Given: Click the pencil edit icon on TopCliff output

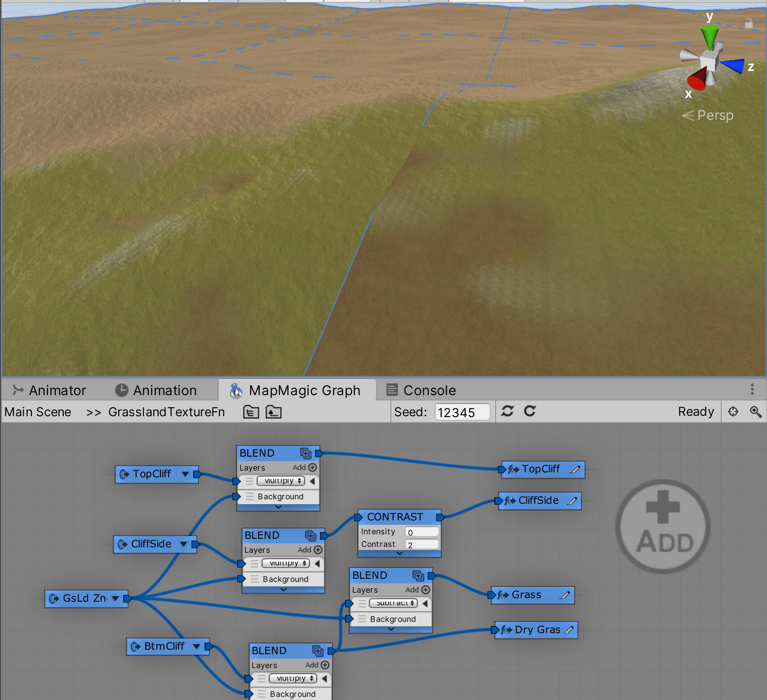Looking at the screenshot, I should point(576,470).
